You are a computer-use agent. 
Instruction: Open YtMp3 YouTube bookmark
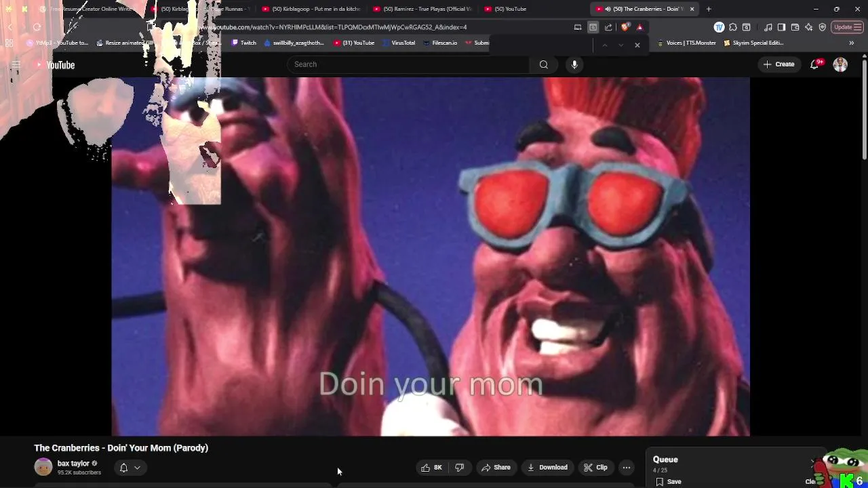(x=58, y=43)
